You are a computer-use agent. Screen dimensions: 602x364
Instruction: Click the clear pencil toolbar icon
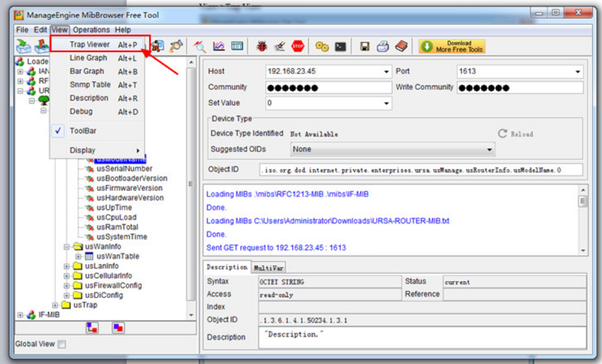click(x=280, y=47)
